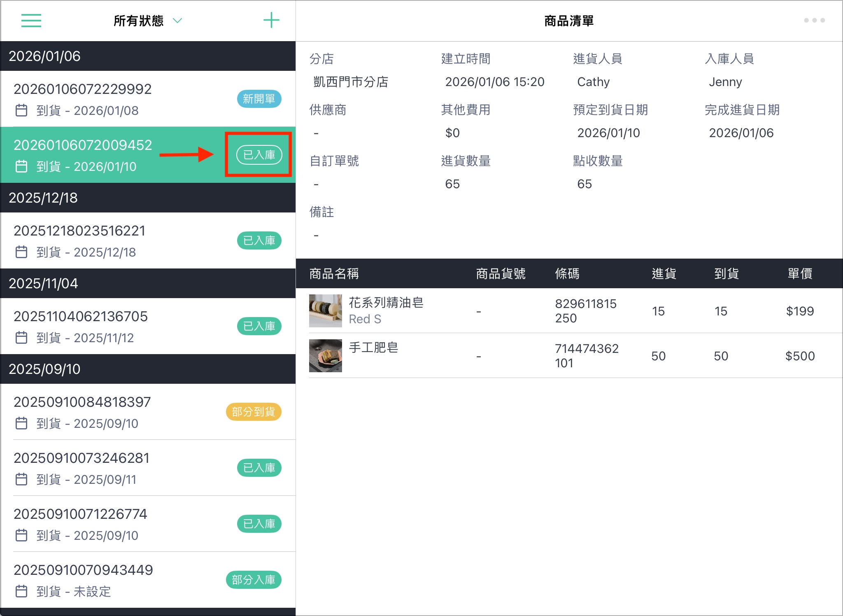
Task: Click calendar icon for order 20251218023516221
Action: tap(21, 252)
